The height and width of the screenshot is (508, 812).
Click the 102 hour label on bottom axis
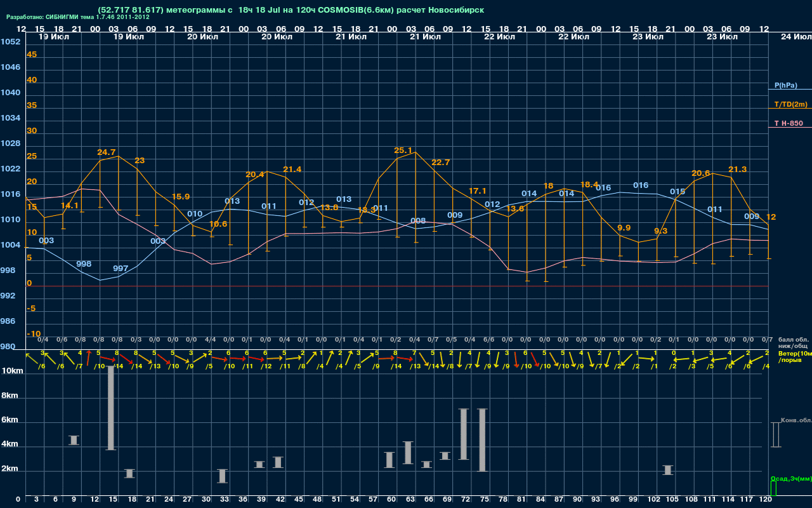point(652,500)
